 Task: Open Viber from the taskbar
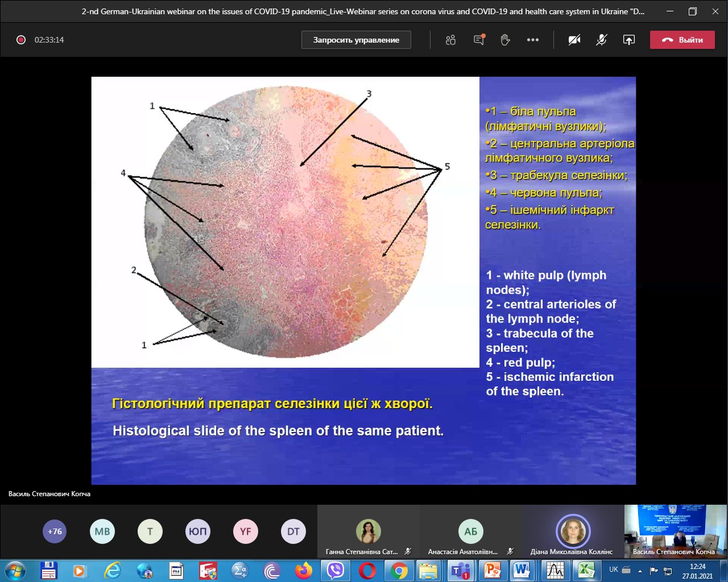(336, 570)
